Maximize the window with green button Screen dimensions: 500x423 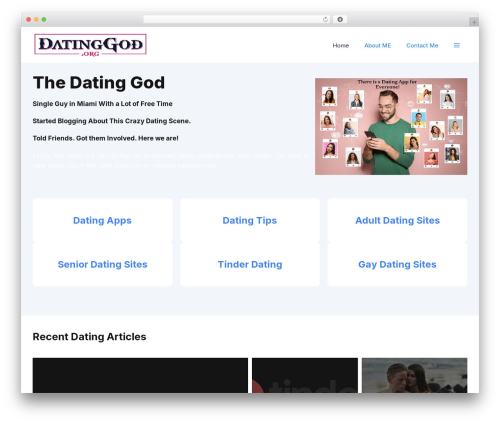(44, 20)
